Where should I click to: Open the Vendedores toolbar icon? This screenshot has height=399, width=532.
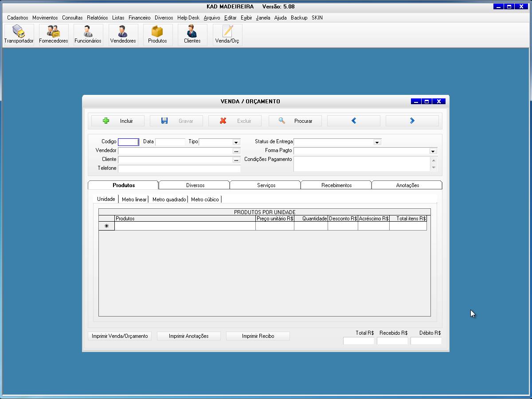[x=123, y=35]
